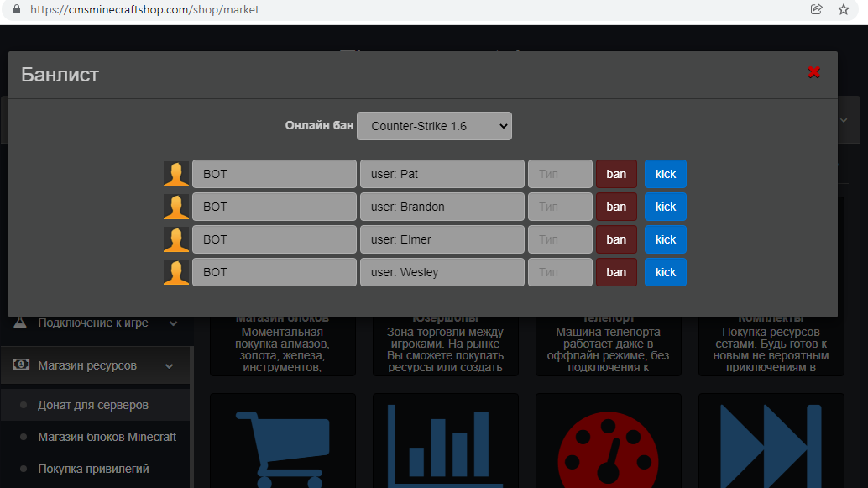The height and width of the screenshot is (488, 868).
Task: Expand the Магазин ресурсов sidebar section
Action: click(95, 365)
